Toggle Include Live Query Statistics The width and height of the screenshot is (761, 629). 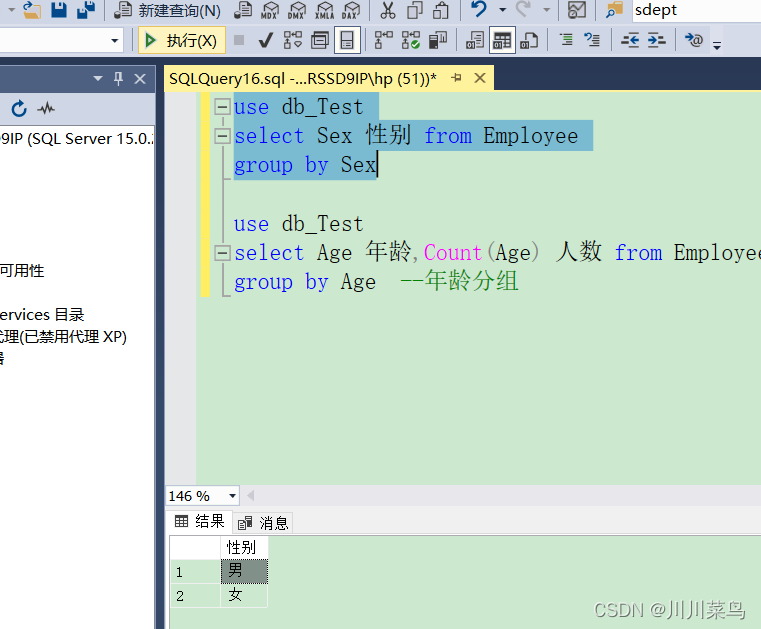click(x=411, y=40)
